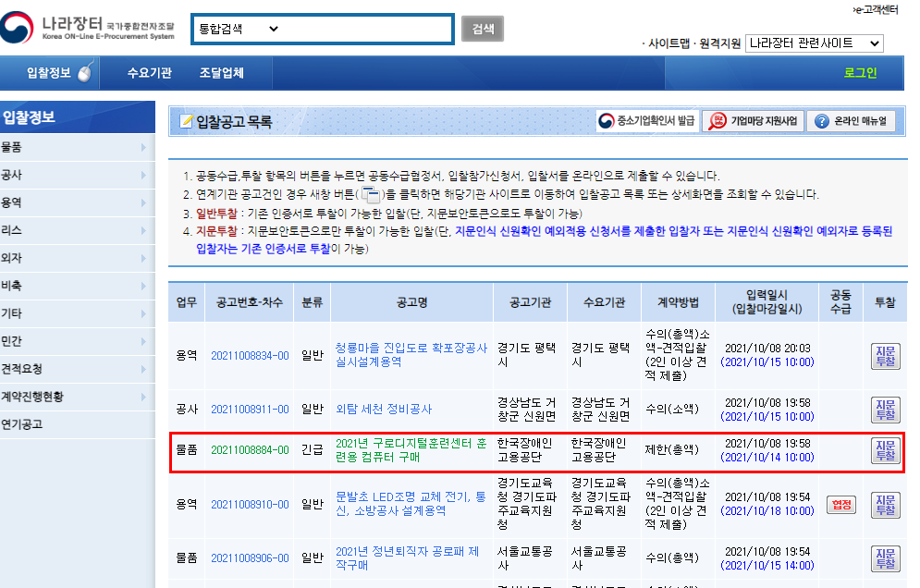Viewport: 920px width, 588px height.
Task: Click 지문투찰 icon for 공로패 row
Action: pyautogui.click(x=886, y=558)
